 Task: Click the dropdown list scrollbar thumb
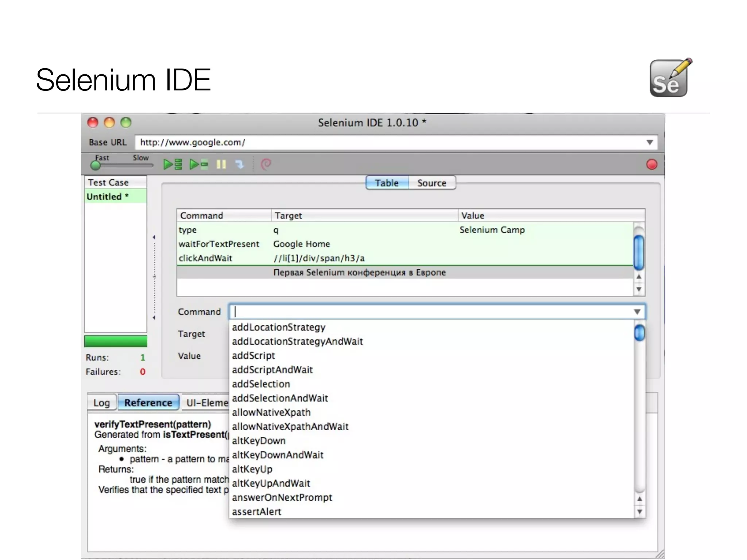(x=639, y=333)
